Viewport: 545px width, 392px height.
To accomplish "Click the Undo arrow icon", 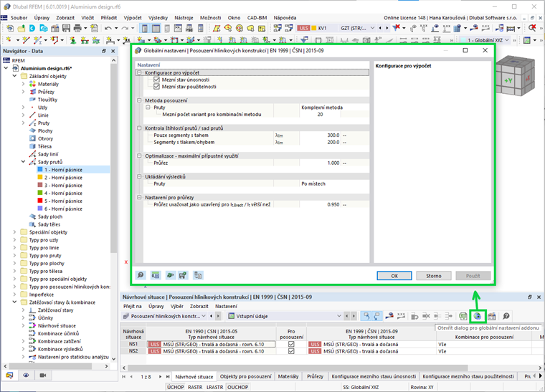I will click(108, 28).
